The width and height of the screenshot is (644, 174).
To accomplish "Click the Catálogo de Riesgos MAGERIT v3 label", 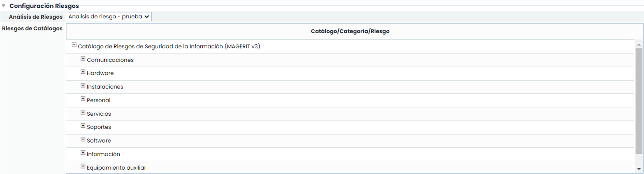I will pyautogui.click(x=169, y=47).
